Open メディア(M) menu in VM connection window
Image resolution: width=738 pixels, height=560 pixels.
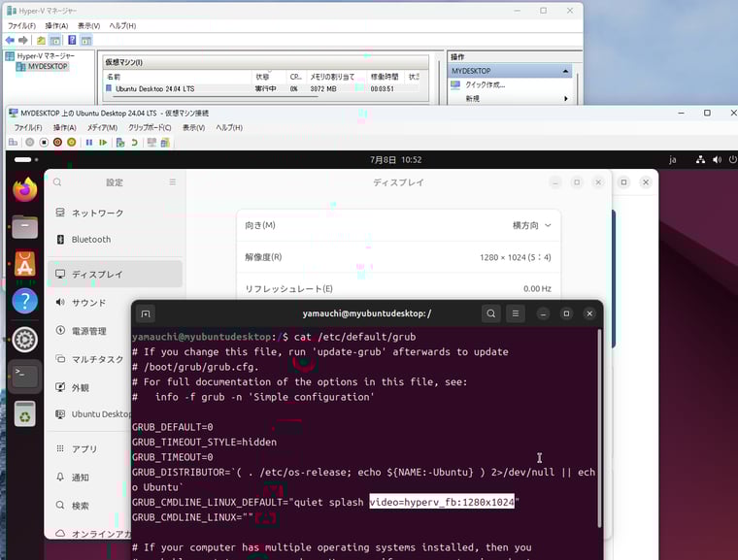click(102, 127)
